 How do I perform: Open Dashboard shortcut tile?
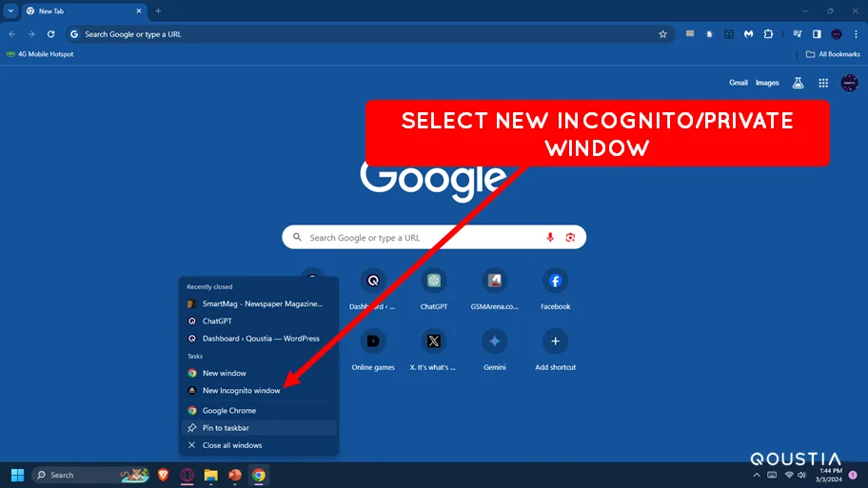click(373, 289)
